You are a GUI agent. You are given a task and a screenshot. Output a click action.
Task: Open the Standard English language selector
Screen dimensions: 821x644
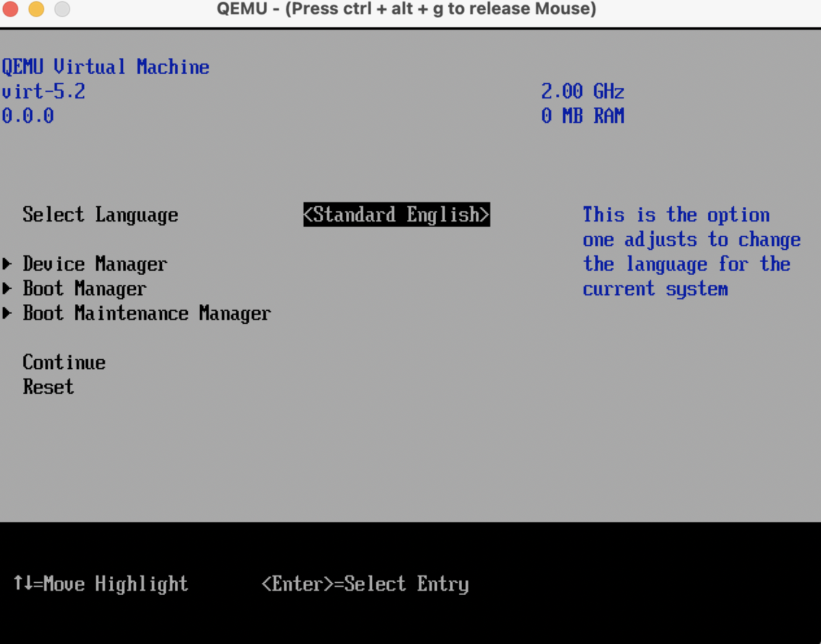(397, 215)
